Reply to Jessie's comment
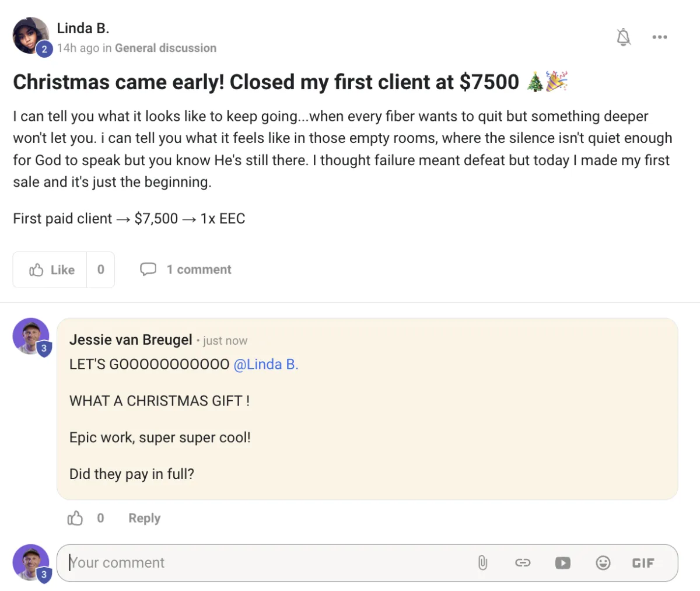This screenshot has height=591, width=700. coord(145,518)
